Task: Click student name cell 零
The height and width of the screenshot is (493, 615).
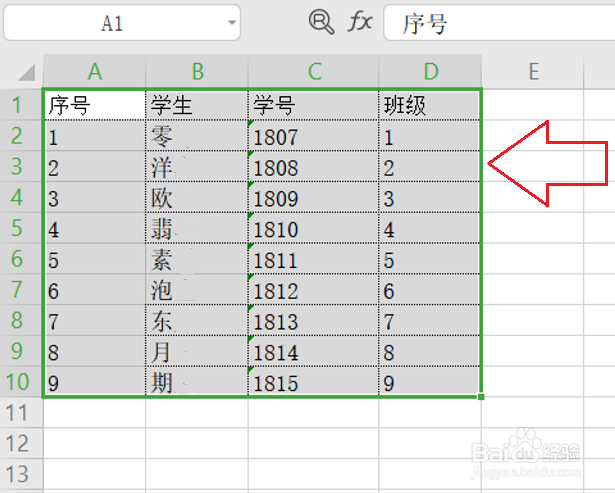Action: coord(197,135)
